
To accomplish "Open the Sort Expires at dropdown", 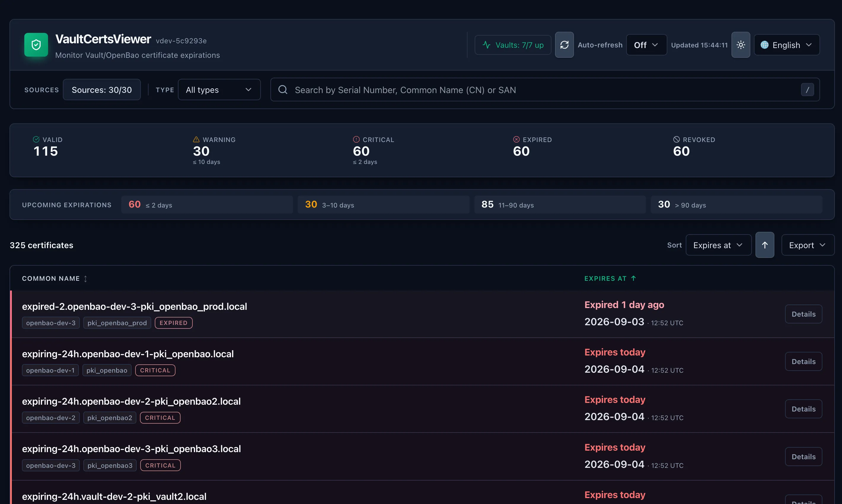I will pyautogui.click(x=718, y=245).
